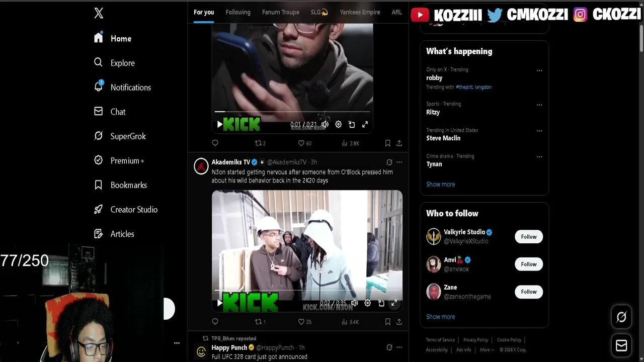Screen dimensions: 644x362
Task: Open Bookmarks in sidebar
Action: (x=120, y=185)
